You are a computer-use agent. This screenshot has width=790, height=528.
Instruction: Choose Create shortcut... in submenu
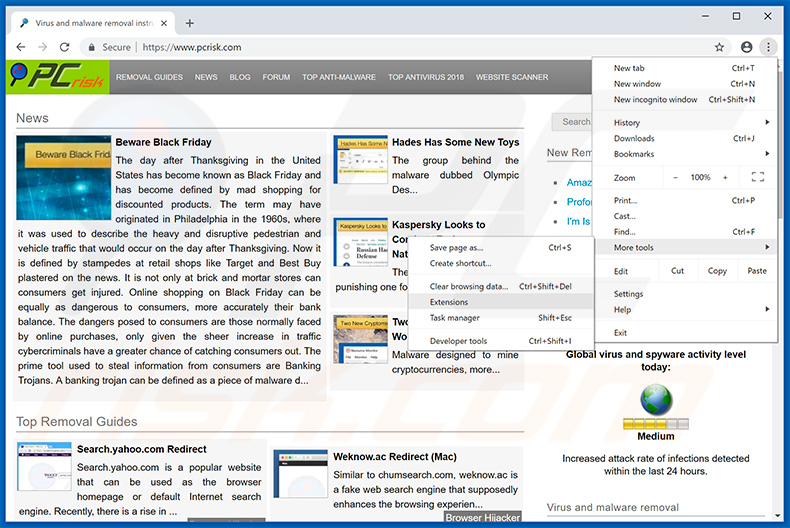[x=501, y=263]
